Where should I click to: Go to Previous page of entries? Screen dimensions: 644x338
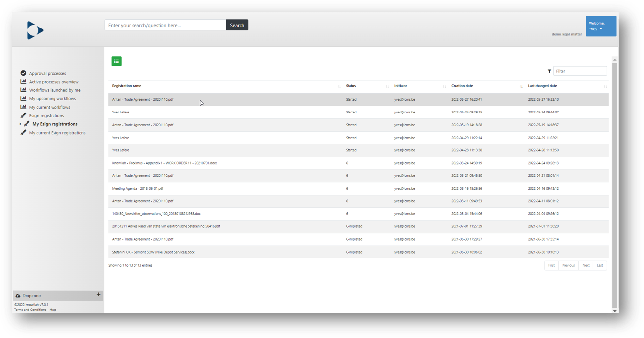[x=568, y=265]
